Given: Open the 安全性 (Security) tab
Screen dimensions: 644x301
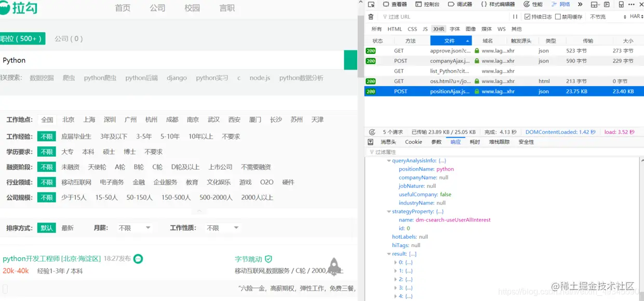Looking at the screenshot, I should (526, 142).
